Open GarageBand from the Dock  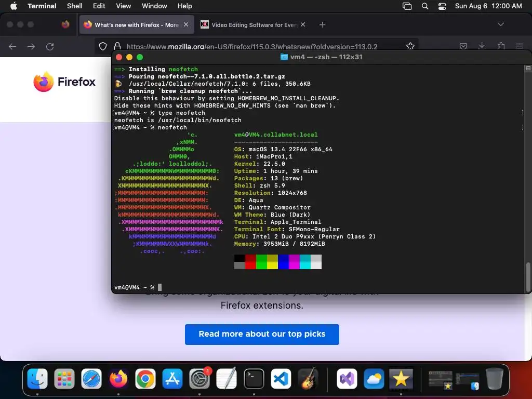[308, 379]
